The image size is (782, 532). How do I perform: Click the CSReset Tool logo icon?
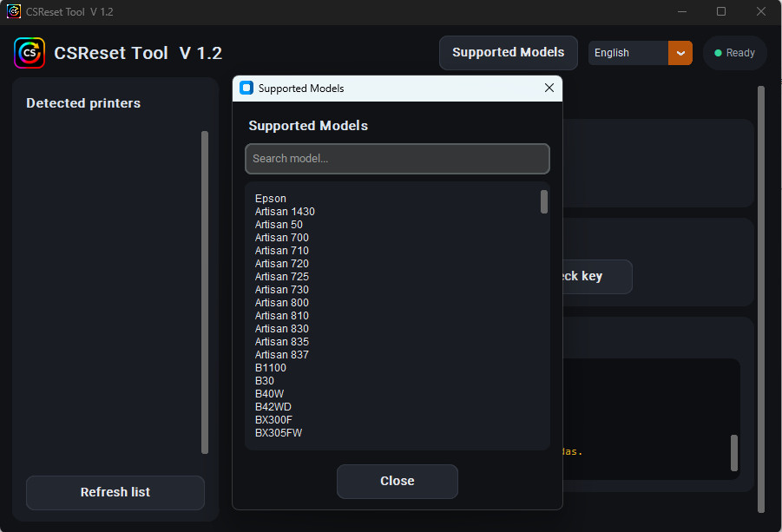point(30,53)
